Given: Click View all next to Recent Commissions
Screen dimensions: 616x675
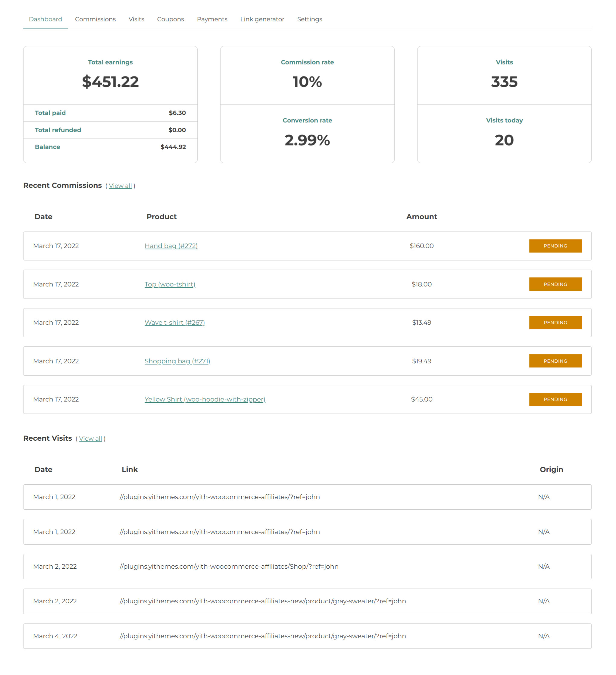Looking at the screenshot, I should 120,186.
